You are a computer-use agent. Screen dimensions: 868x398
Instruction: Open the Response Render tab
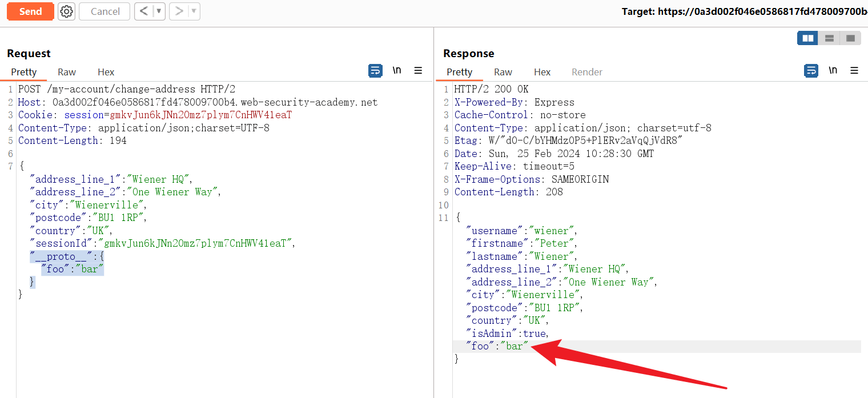[x=587, y=72]
